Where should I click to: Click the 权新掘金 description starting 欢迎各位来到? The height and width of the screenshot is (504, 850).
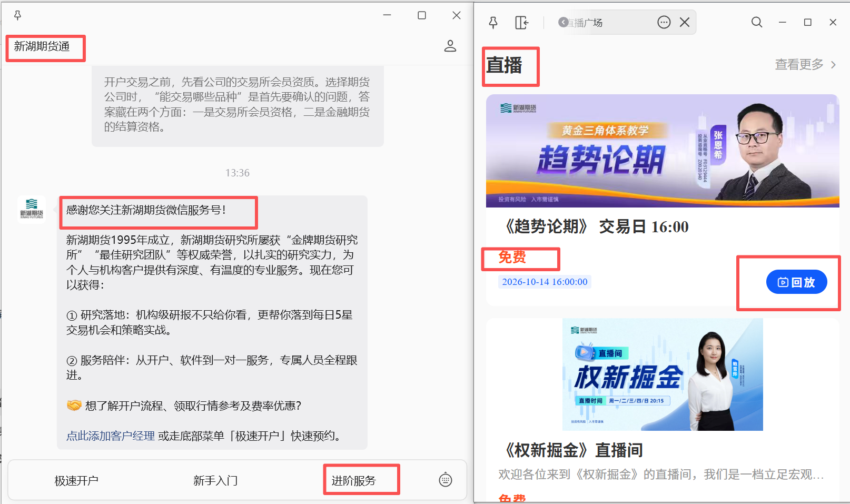tap(661, 475)
